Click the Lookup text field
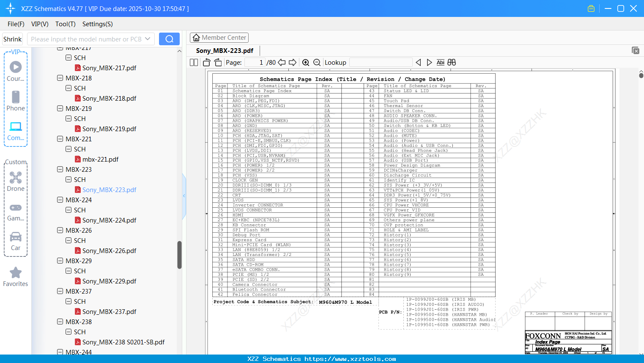This screenshot has width=644, height=363. (x=381, y=63)
